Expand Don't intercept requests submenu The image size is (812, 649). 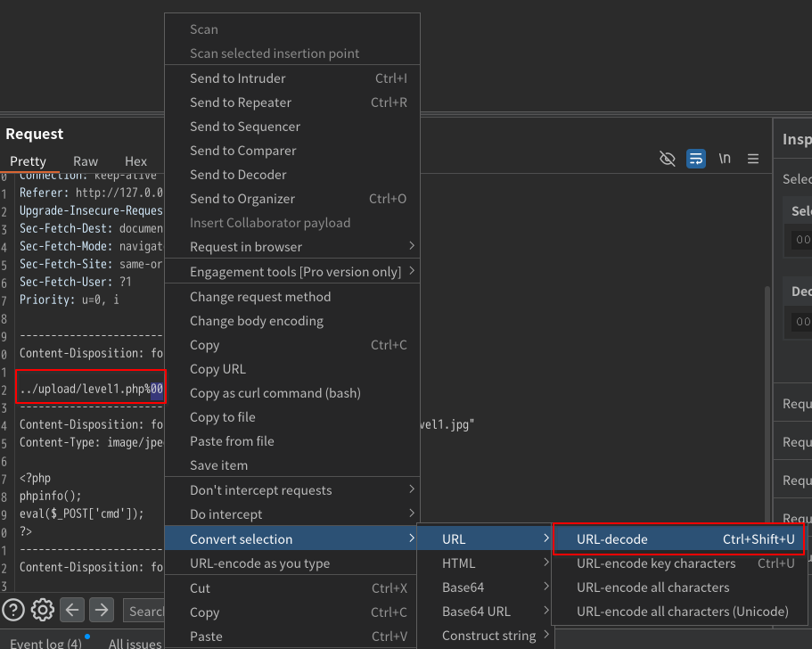(292, 490)
